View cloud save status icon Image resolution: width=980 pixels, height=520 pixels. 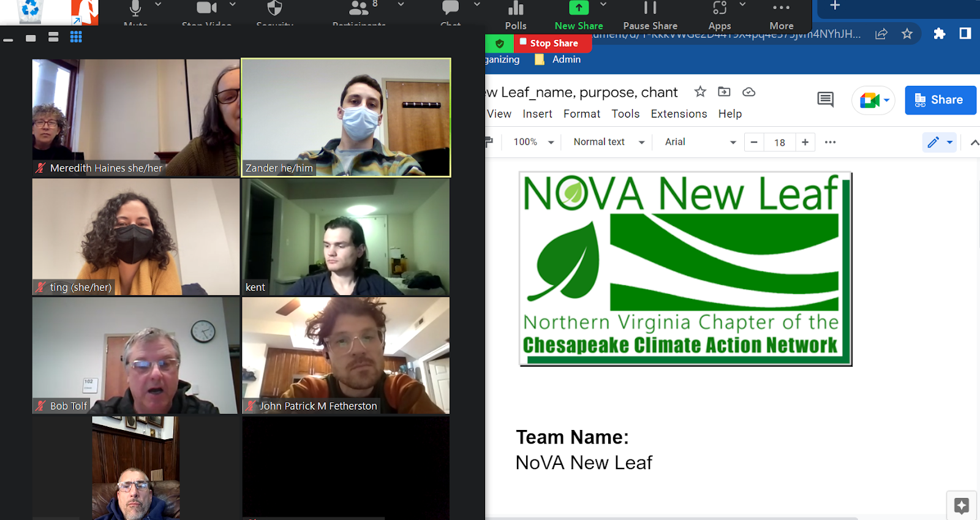(748, 92)
